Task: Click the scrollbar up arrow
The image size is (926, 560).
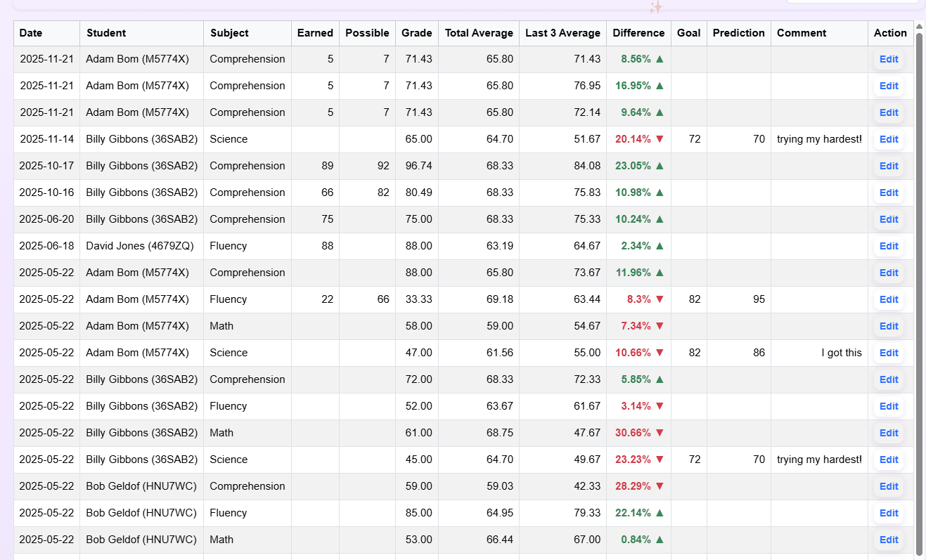Action: click(919, 27)
